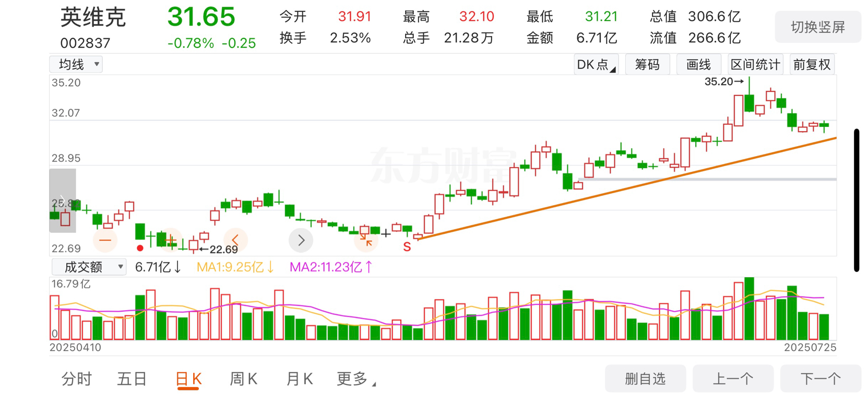Tap the end date 20250725
Image resolution: width=868 pixels, height=401 pixels.
(x=810, y=348)
